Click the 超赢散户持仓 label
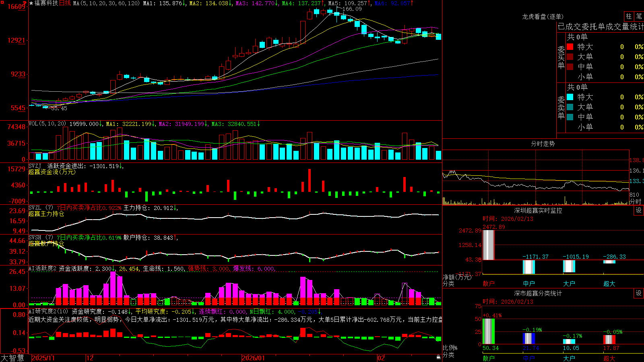Viewport: 644px width, 362px height. [x=46, y=243]
